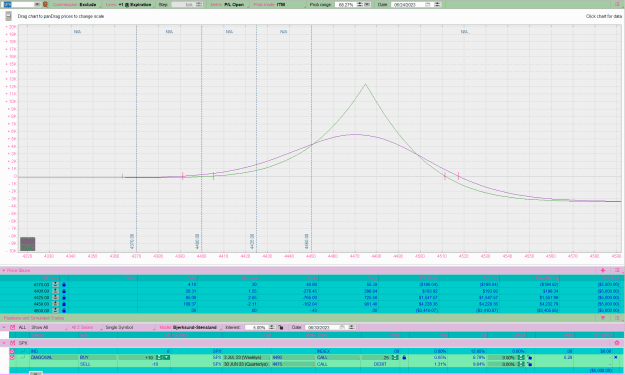The height and width of the screenshot is (375, 625).
Task: Click the Prob range stepper arrows
Action: 360,4
